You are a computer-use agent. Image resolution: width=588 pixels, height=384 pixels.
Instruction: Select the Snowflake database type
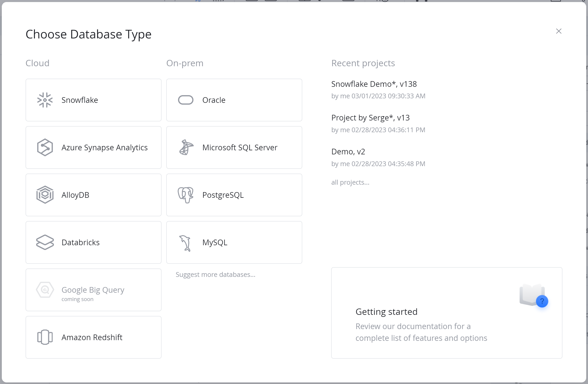[93, 100]
